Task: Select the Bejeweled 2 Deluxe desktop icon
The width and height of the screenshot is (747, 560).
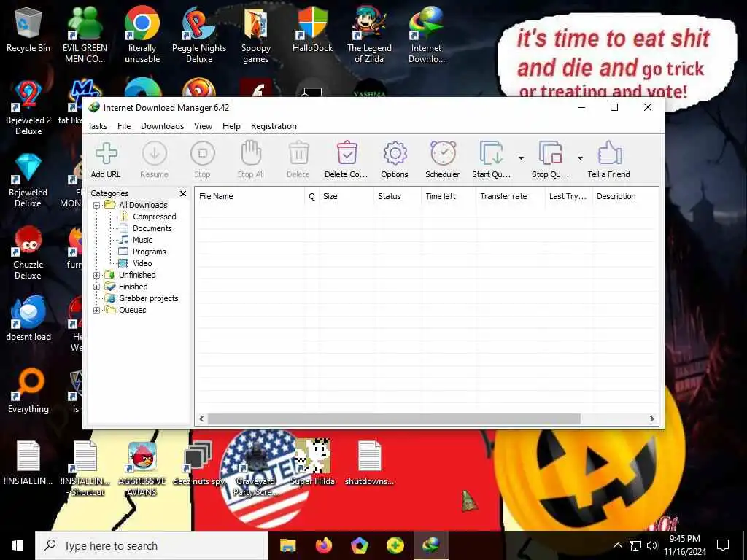Action: 28,108
